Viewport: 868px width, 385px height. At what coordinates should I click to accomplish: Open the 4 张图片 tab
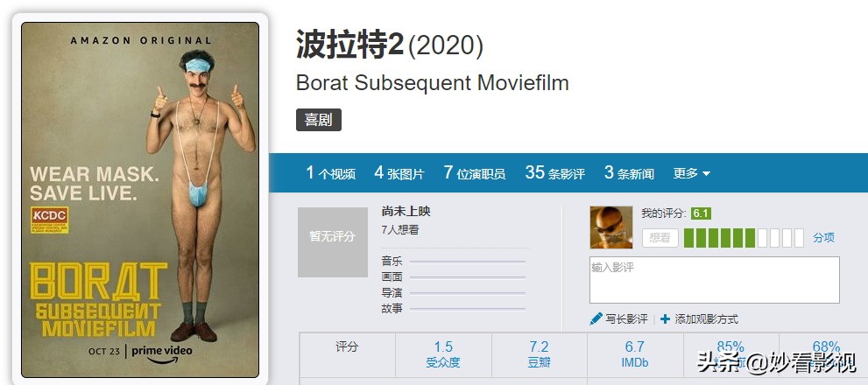pos(399,173)
